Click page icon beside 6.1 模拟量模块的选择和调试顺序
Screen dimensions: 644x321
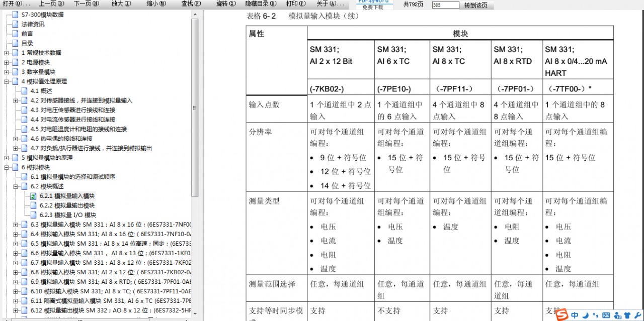click(x=24, y=177)
